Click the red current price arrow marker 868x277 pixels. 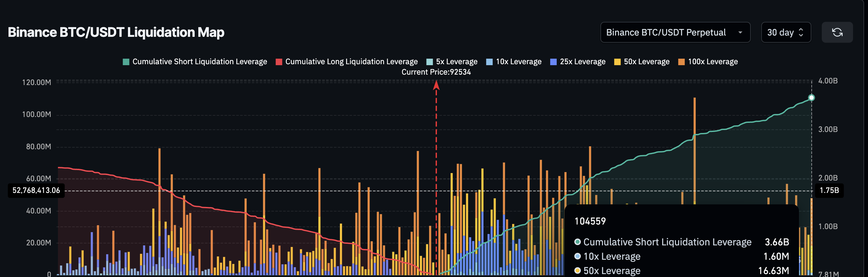tap(436, 85)
